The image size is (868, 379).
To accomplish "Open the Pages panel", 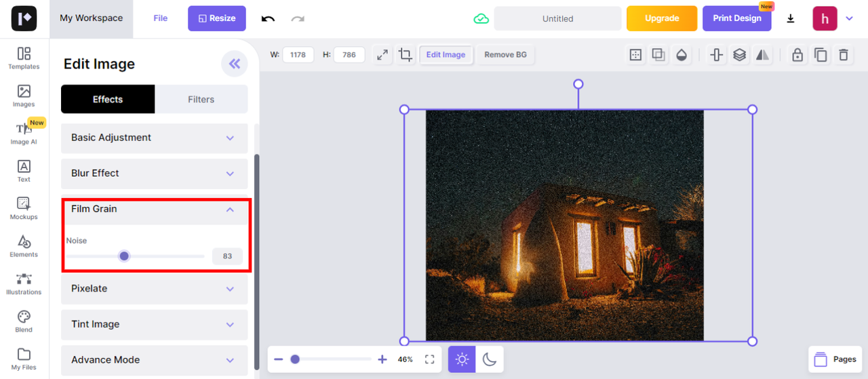I will [x=835, y=359].
